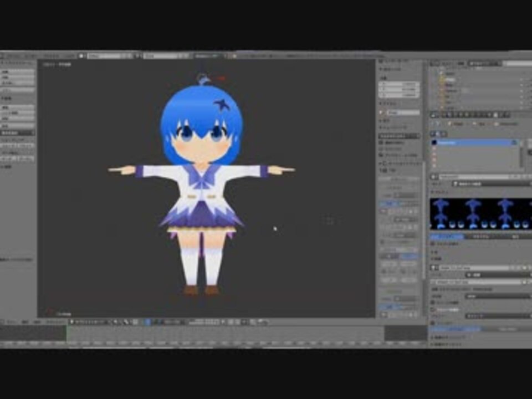The height and width of the screenshot is (399, 532).
Task: Select the Texture preview mode button
Action: pyautogui.click(x=447, y=237)
